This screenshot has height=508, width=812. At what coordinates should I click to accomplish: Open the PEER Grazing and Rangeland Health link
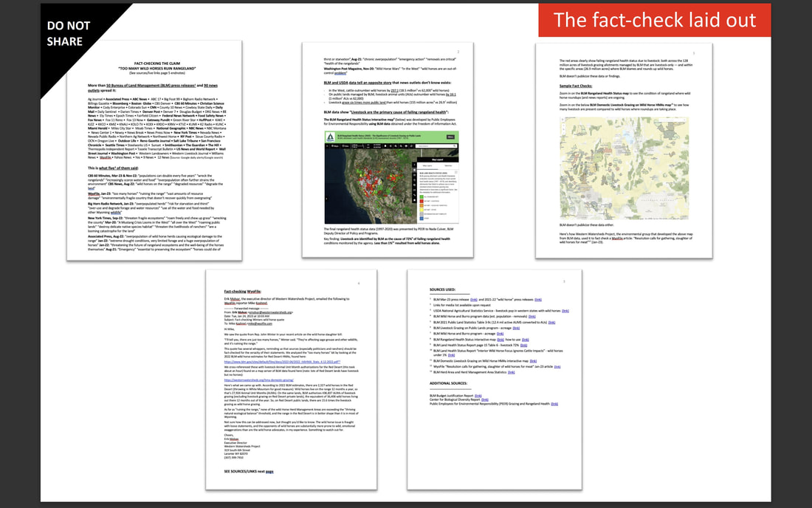point(554,404)
